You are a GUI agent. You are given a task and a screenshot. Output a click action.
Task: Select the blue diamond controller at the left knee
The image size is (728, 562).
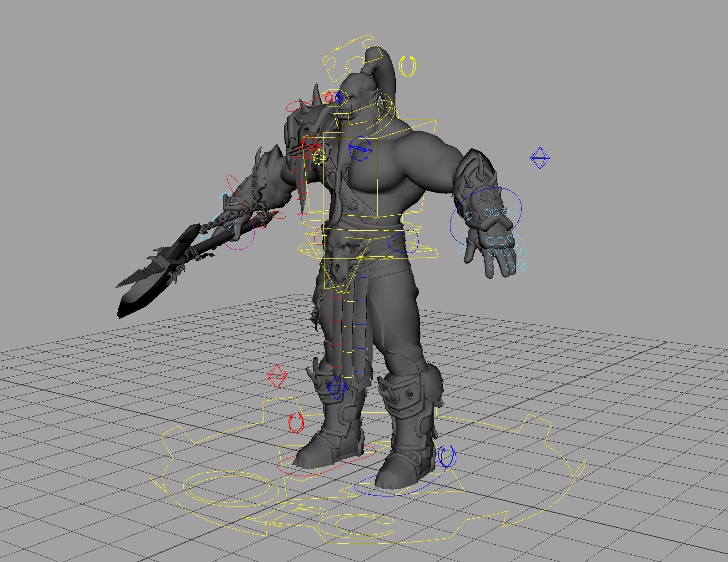pyautogui.click(x=337, y=388)
